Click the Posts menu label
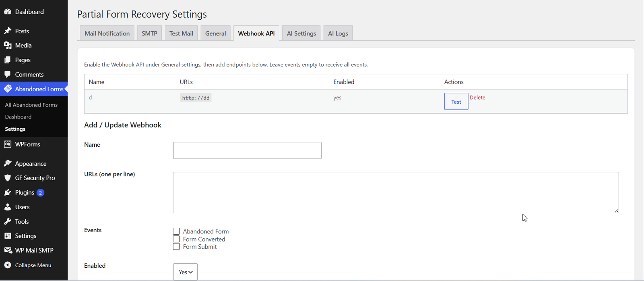The image size is (644, 281). click(x=22, y=31)
